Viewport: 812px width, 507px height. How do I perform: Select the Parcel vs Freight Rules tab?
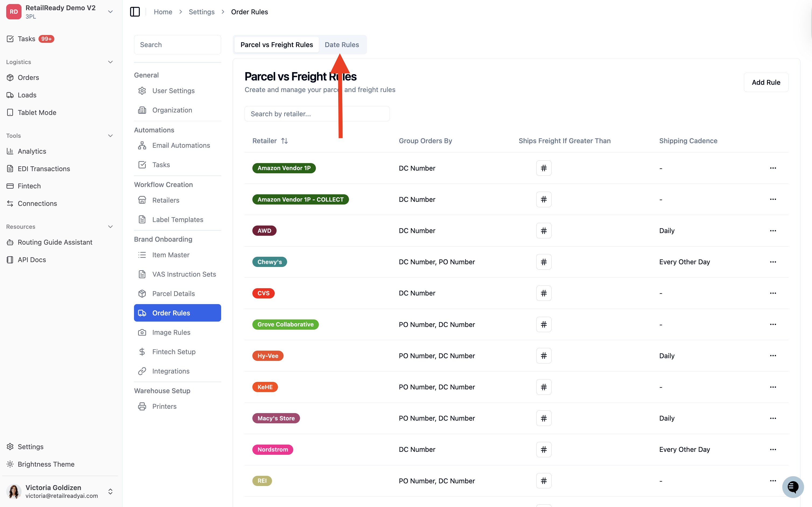pyautogui.click(x=277, y=45)
